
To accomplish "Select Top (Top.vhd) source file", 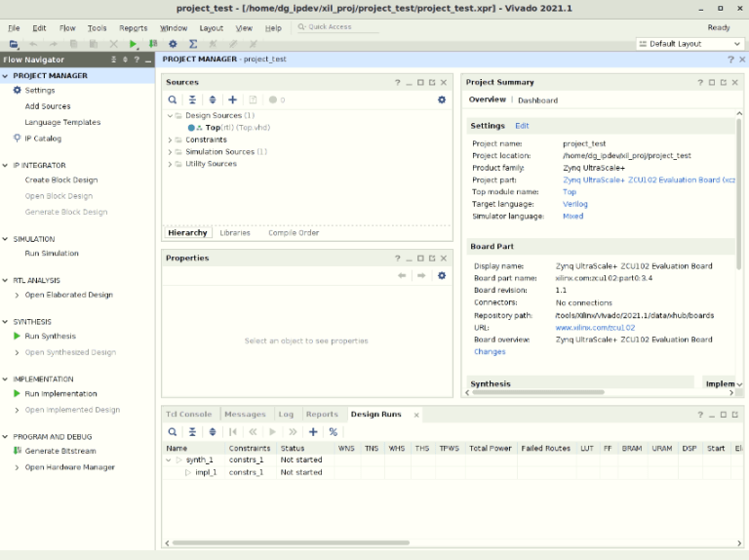I will tap(229, 128).
